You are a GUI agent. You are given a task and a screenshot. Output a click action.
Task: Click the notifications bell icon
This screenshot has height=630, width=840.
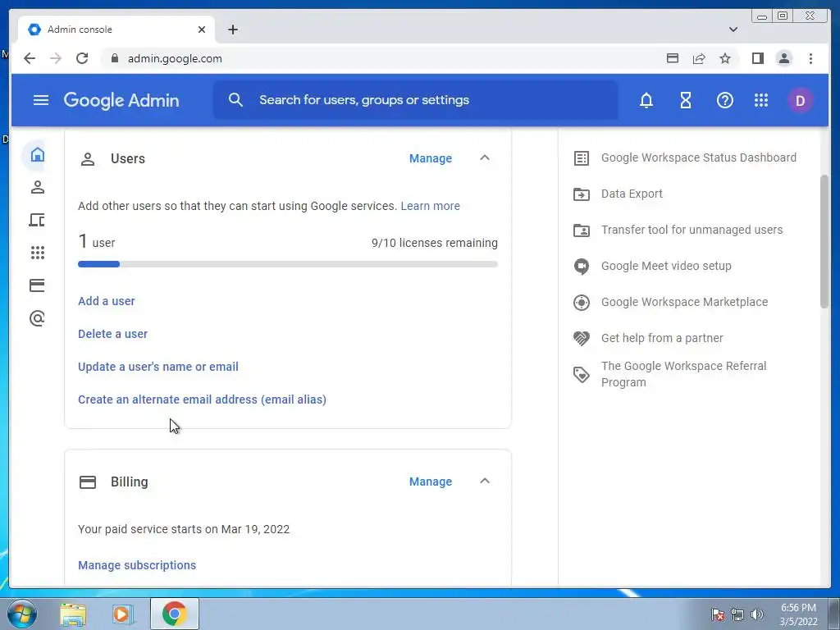(646, 100)
